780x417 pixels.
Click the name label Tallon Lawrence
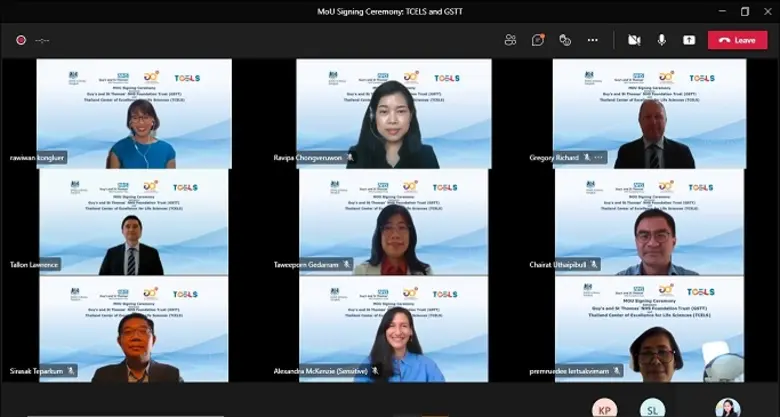pyautogui.click(x=34, y=265)
